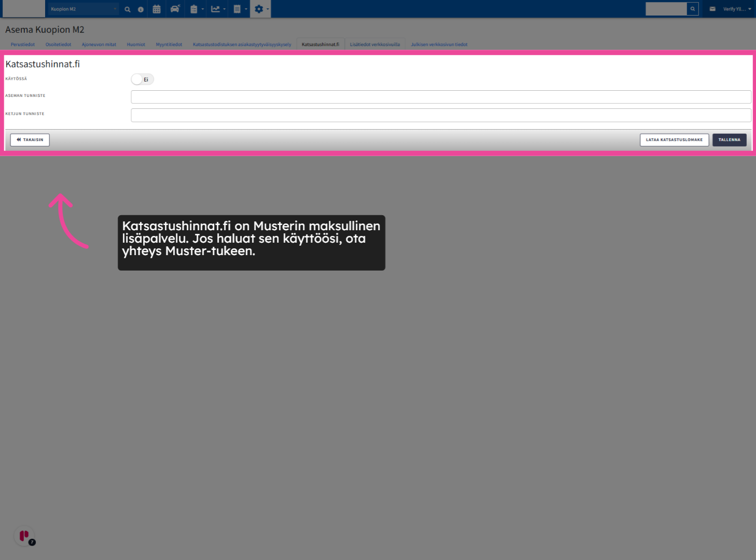Click the Ketjun tunniste input field

tap(441, 115)
